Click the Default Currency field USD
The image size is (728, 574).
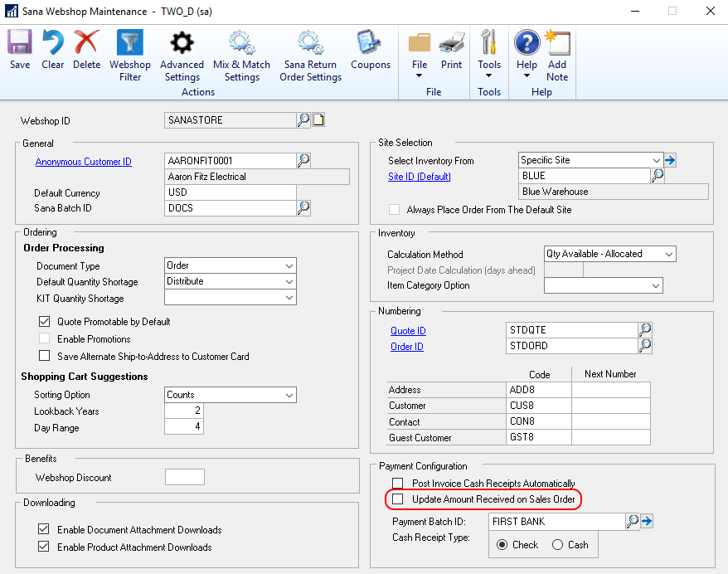pyautogui.click(x=231, y=192)
